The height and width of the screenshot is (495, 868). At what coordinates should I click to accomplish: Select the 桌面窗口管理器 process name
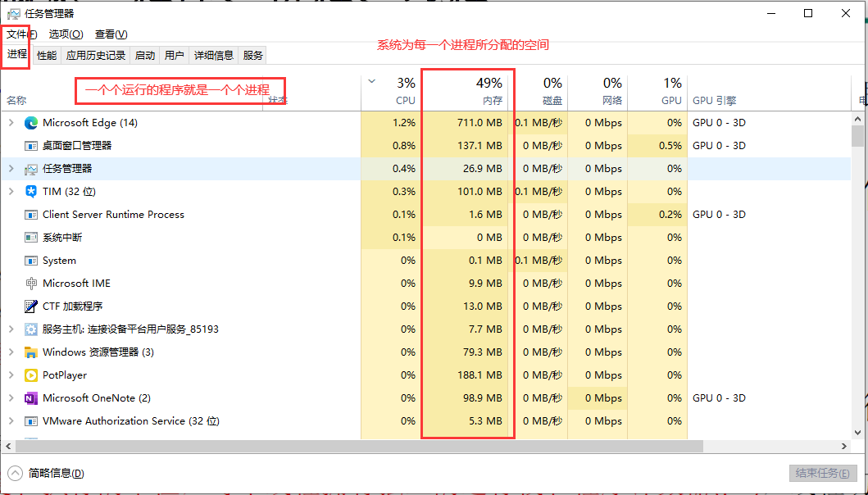tap(77, 146)
